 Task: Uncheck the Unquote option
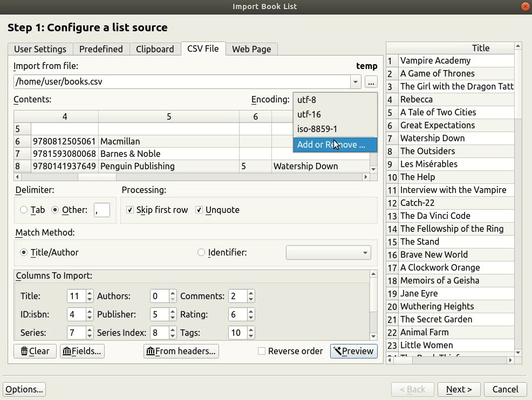click(x=199, y=210)
